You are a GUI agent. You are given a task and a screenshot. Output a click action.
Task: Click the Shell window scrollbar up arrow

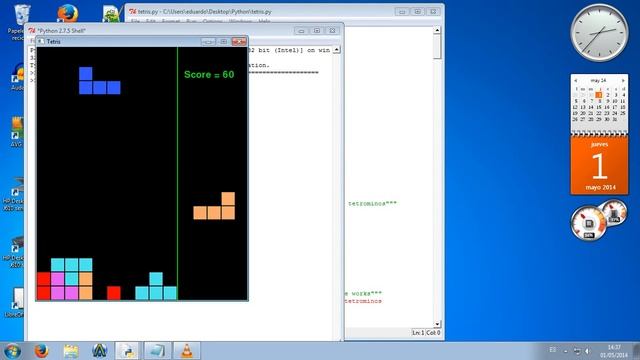(x=336, y=50)
